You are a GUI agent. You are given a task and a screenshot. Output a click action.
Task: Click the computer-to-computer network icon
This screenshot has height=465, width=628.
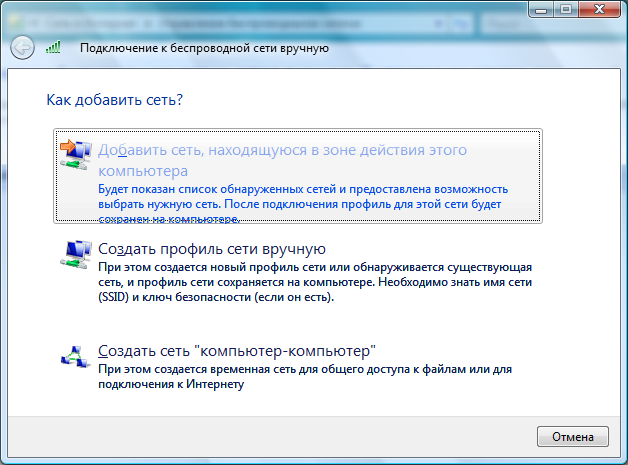[x=74, y=356]
